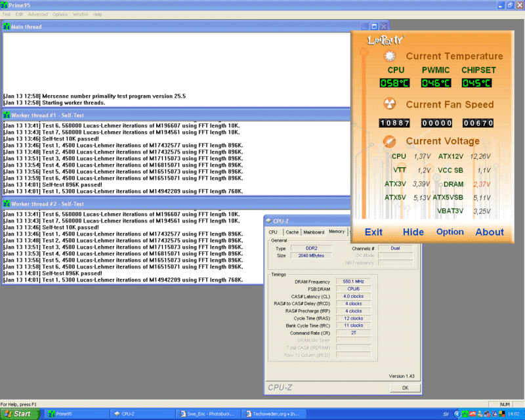Click the ATX12V voltage value 12,26V

(x=480, y=156)
